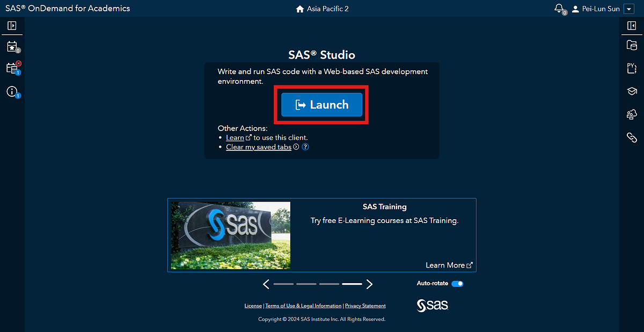Click the Learn link for this client

pyautogui.click(x=235, y=137)
